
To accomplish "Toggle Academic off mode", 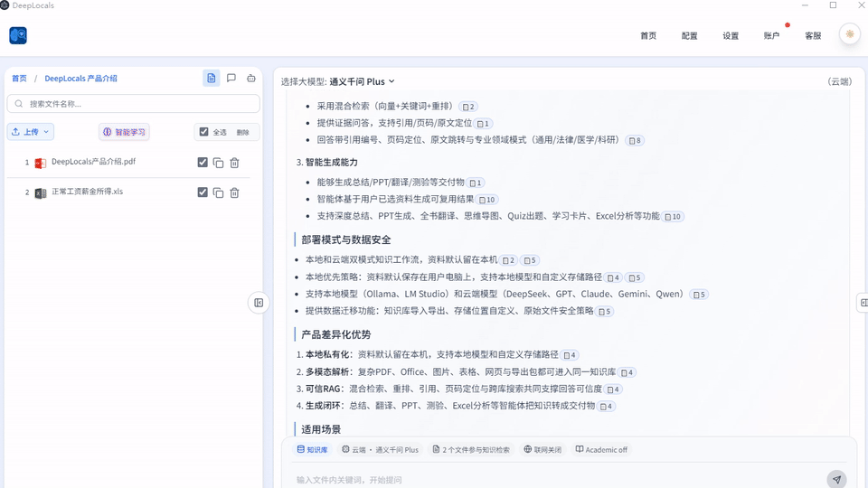I will [x=601, y=449].
